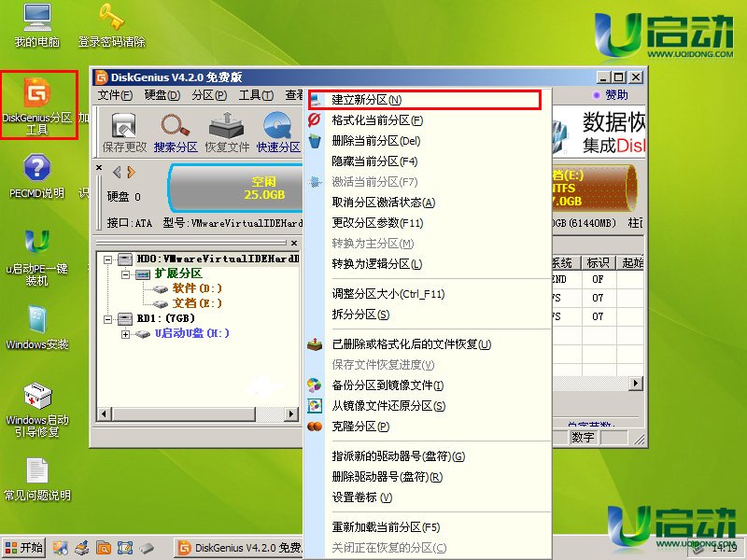Screen dimensions: 747x560
Task: Go to next disk arrow
Action: (x=131, y=172)
